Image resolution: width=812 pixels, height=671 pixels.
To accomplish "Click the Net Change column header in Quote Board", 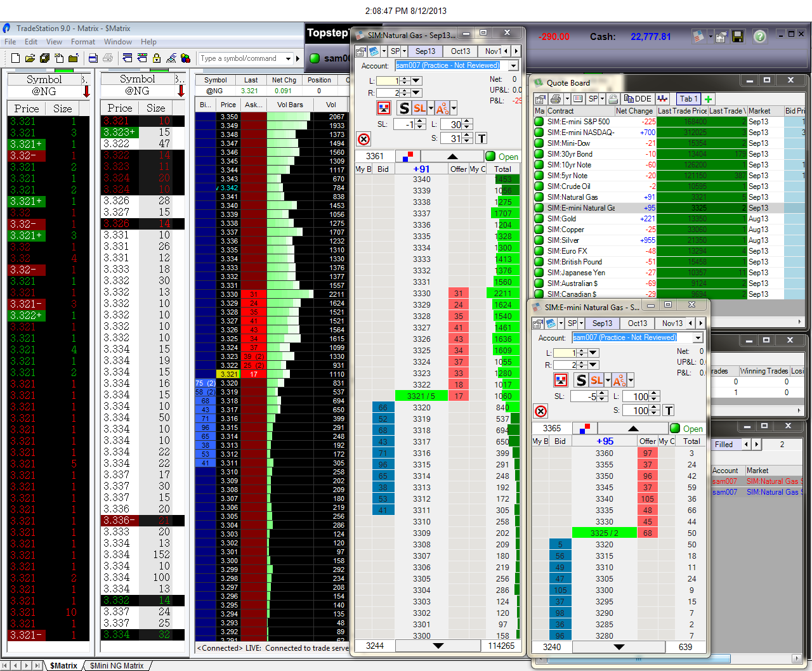I will pyautogui.click(x=635, y=111).
